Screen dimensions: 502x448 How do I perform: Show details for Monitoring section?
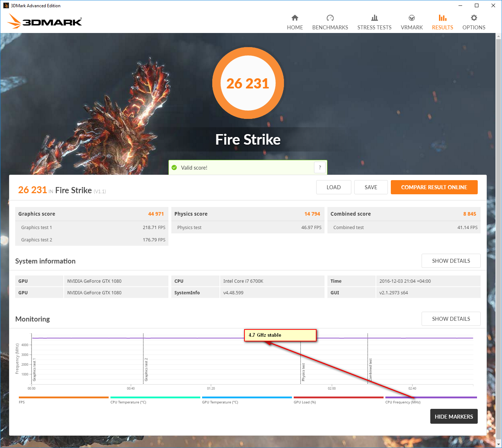(x=451, y=319)
